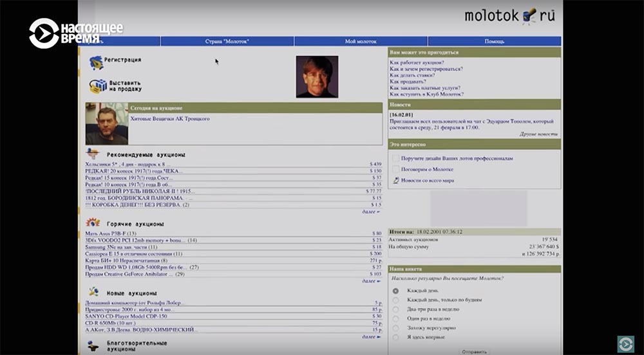Open 'Как делать ставки?' link

(412, 75)
